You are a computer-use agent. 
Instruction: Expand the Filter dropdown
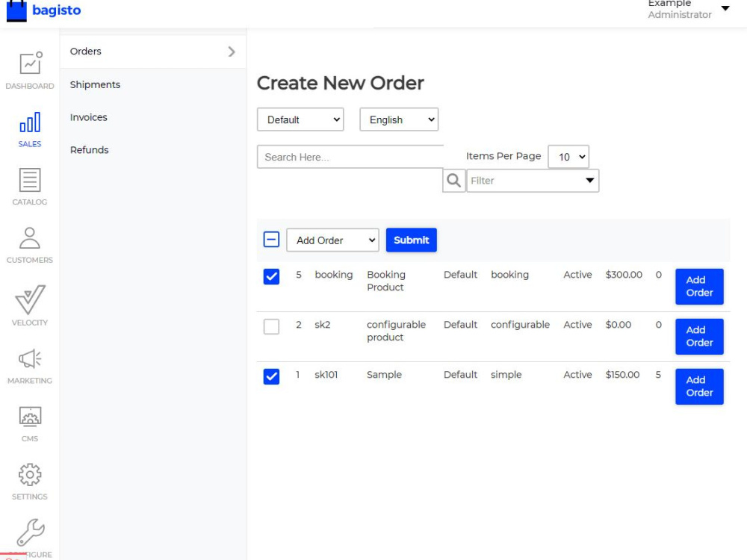click(533, 181)
